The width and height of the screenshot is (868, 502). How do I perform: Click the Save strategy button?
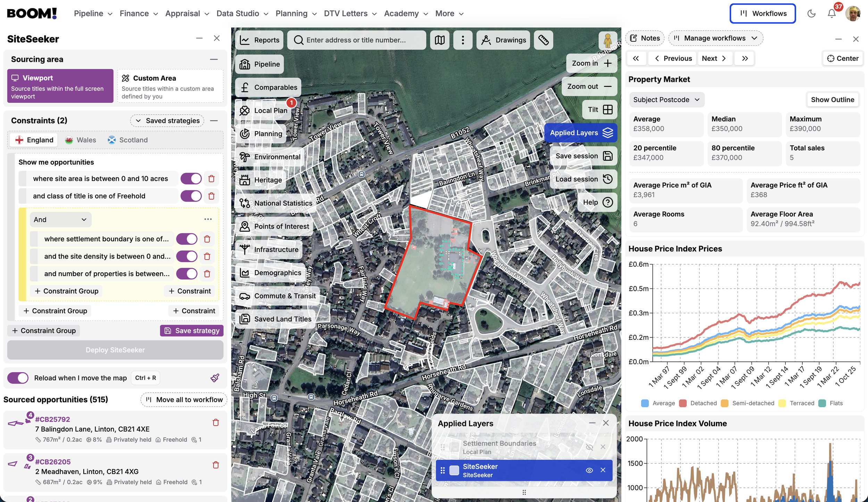pos(192,331)
